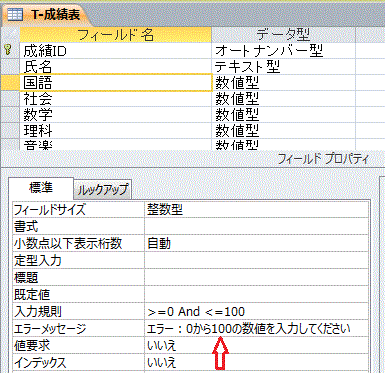The width and height of the screenshot is (385, 373).
Task: Open the 数値型 data type for 理科
Action: pyautogui.click(x=283, y=131)
